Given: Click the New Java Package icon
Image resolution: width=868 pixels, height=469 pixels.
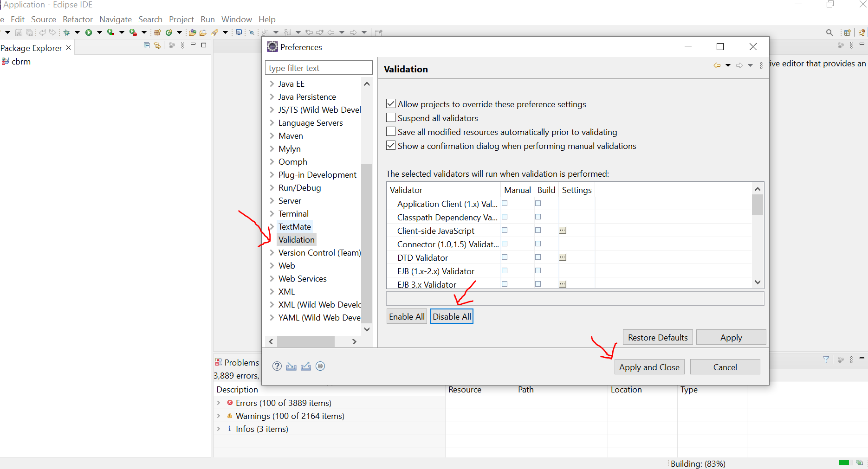Looking at the screenshot, I should 157,32.
